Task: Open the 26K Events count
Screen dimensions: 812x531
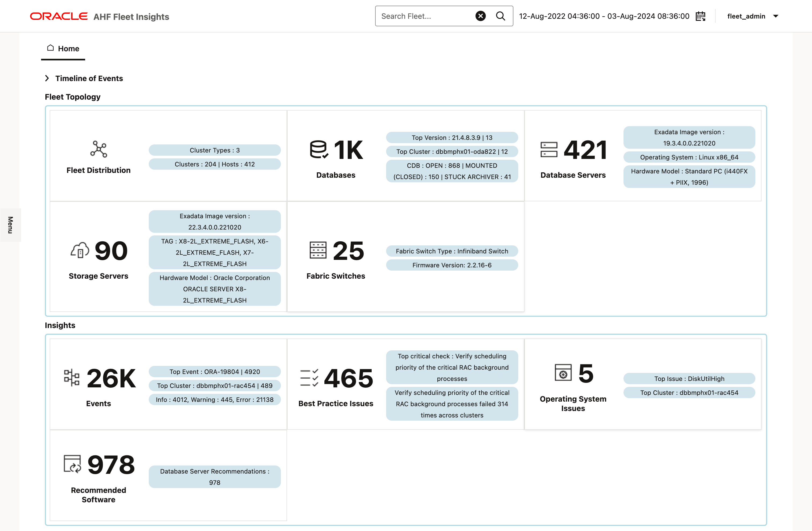Action: pyautogui.click(x=111, y=378)
